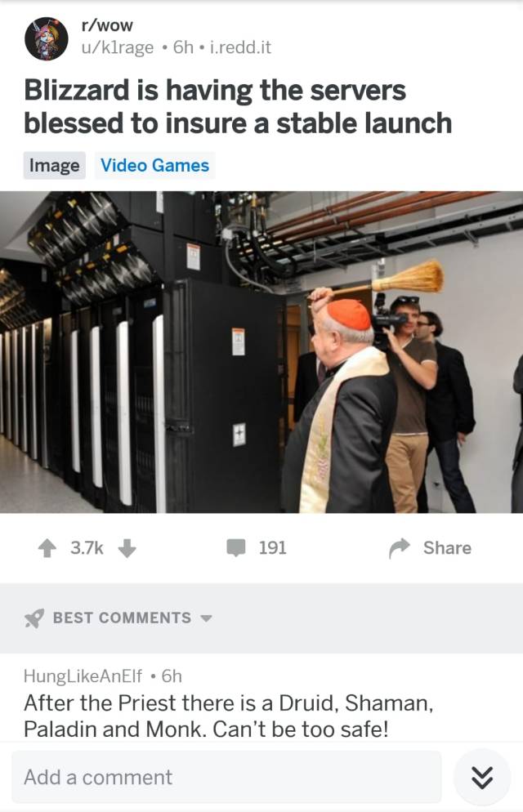Jump to next comment with double chevron
This screenshot has height=812, width=523.
point(482,777)
